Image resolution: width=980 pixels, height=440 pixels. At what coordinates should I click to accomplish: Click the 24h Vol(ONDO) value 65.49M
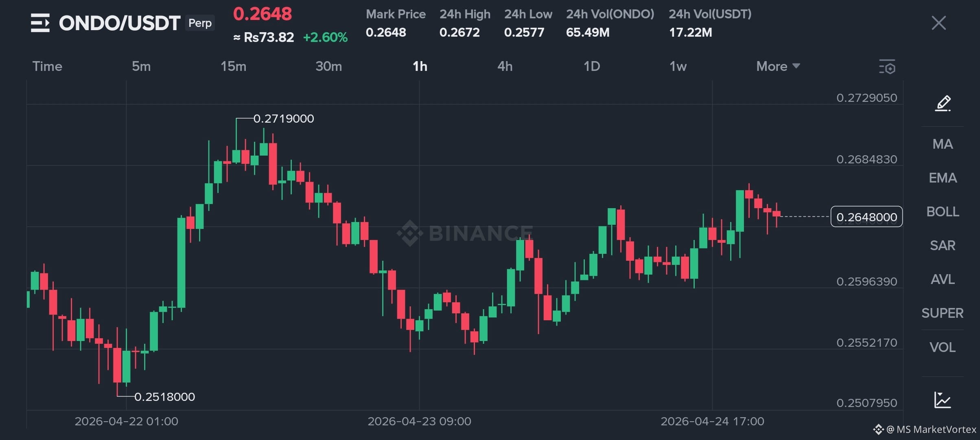click(x=588, y=32)
